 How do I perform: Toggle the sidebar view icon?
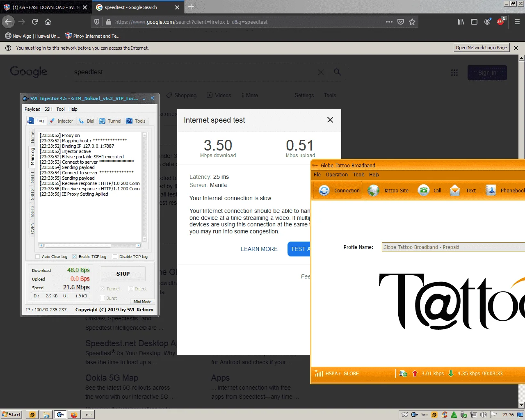tap(474, 22)
